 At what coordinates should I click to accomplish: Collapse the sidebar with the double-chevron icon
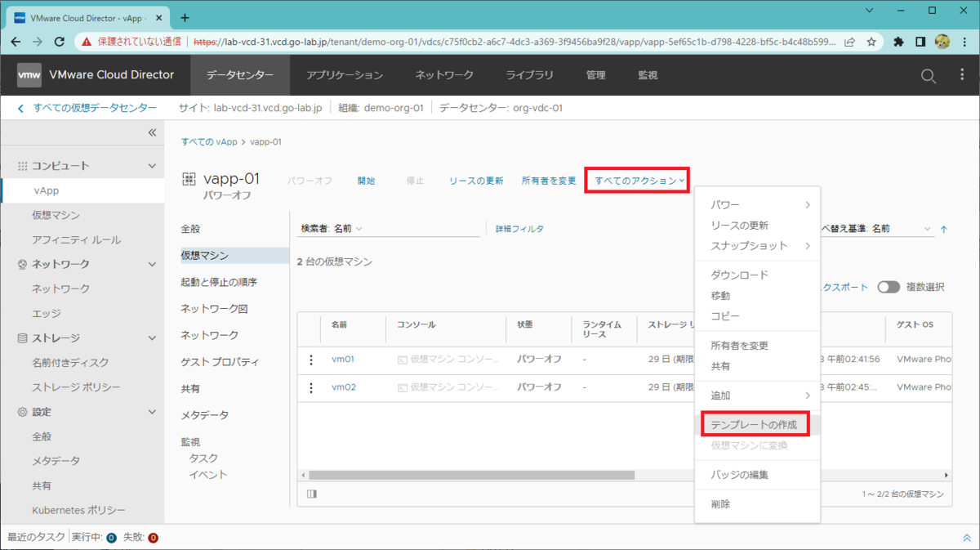coord(152,132)
